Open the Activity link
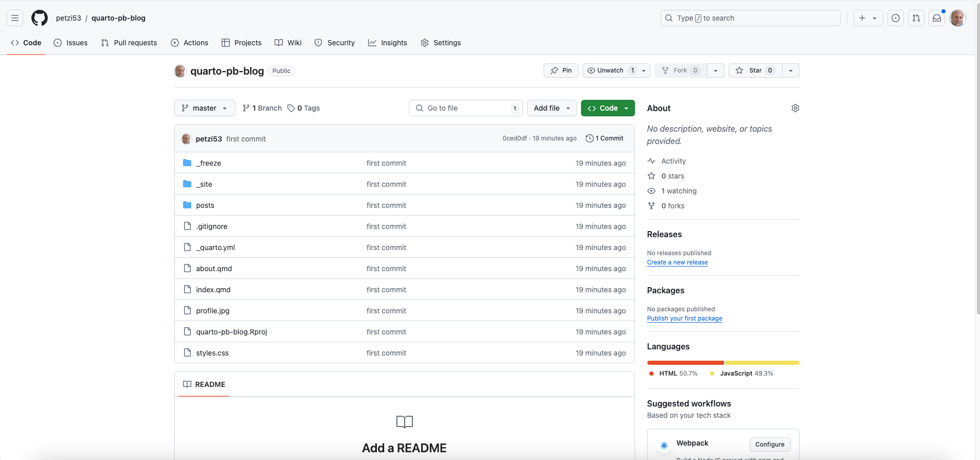The width and height of the screenshot is (980, 460). pos(667,161)
